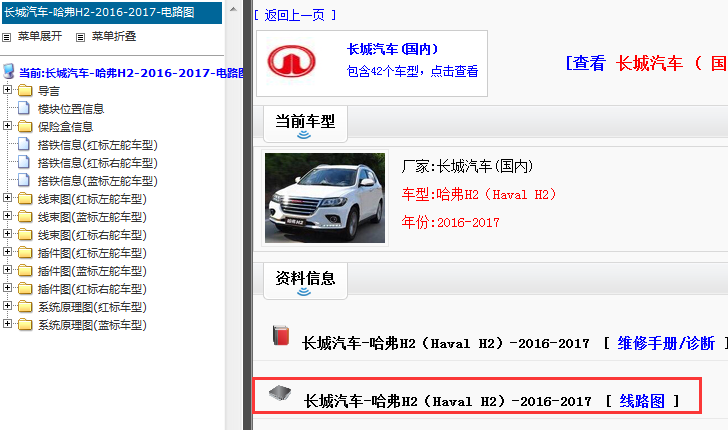728x430 pixels.
Task: Click the Haval H2 car thumbnail
Action: tap(325, 198)
